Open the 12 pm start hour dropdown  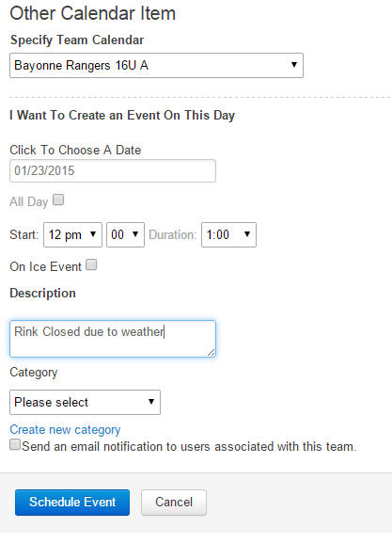(72, 234)
